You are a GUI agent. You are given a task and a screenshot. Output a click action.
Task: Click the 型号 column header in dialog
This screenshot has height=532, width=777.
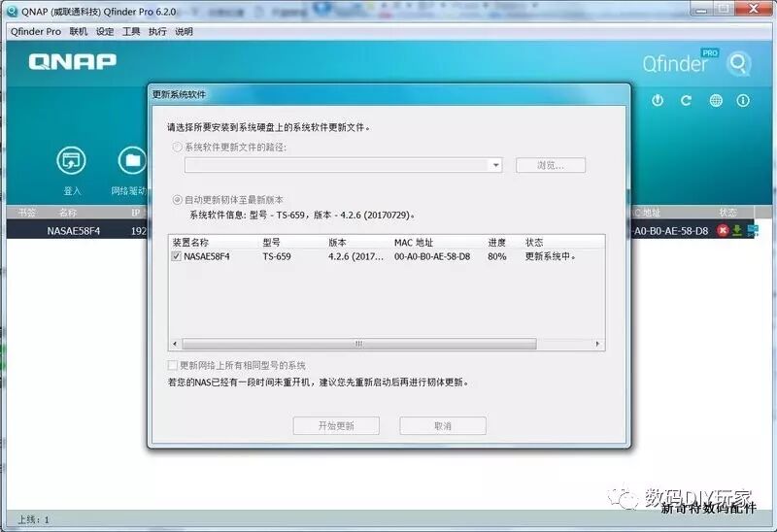coord(271,243)
